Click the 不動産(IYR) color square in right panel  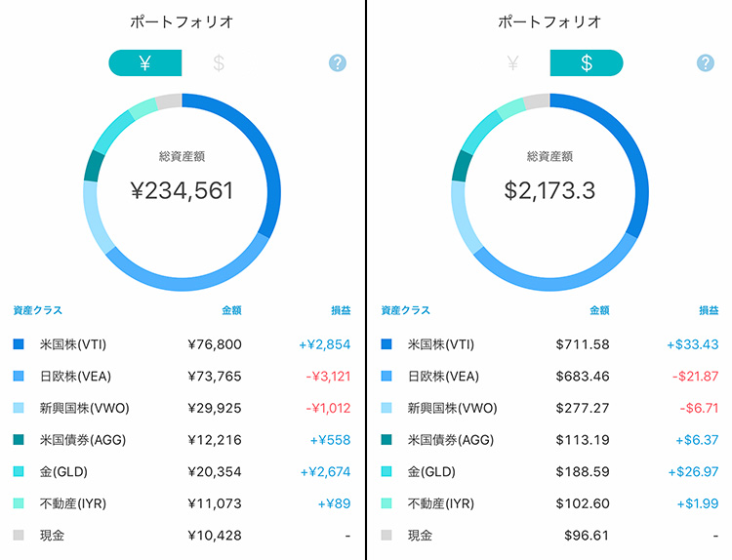click(386, 503)
